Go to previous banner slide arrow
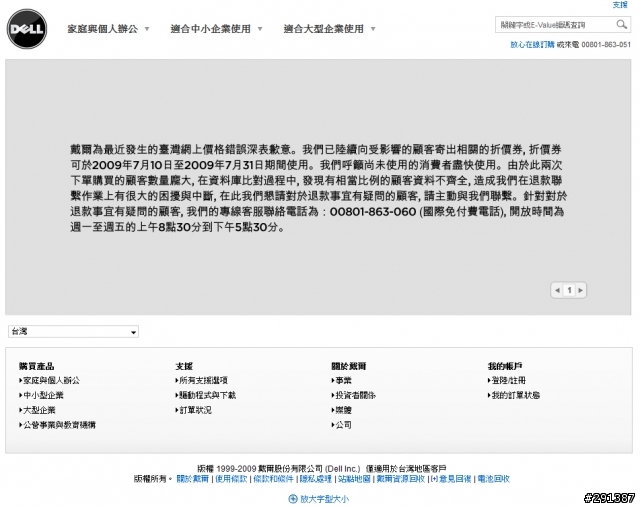 pyautogui.click(x=557, y=290)
